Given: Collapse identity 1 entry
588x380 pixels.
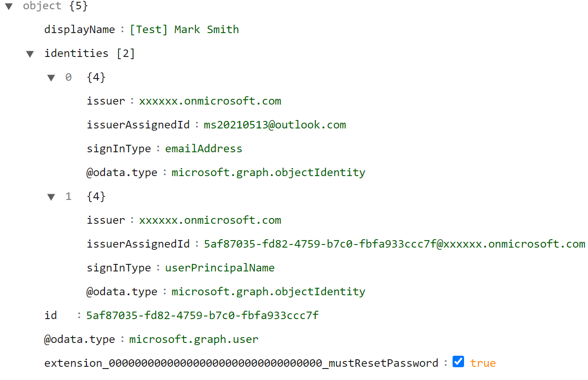Looking at the screenshot, I should coord(51,196).
